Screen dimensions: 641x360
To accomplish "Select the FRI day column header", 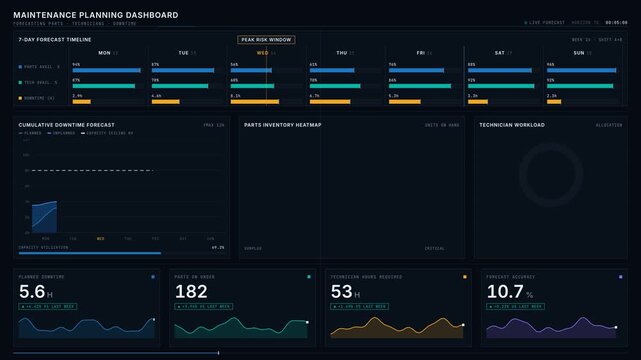I will click(x=424, y=53).
